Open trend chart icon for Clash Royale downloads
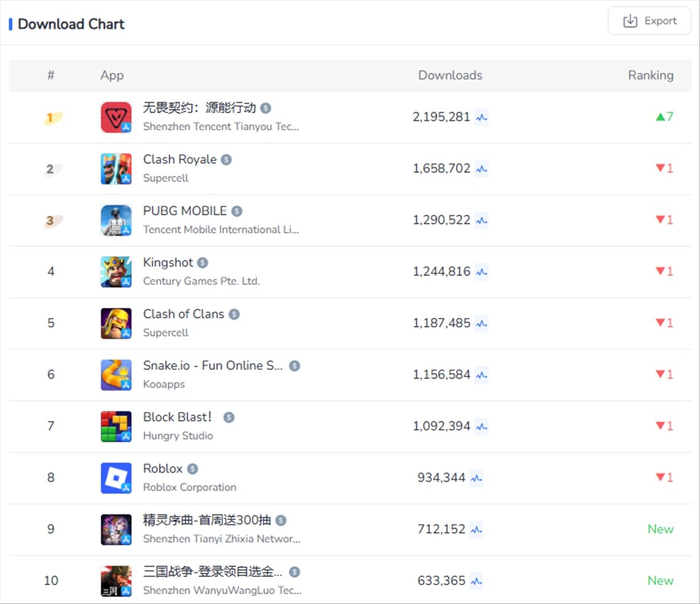The image size is (700, 604). [x=481, y=169]
